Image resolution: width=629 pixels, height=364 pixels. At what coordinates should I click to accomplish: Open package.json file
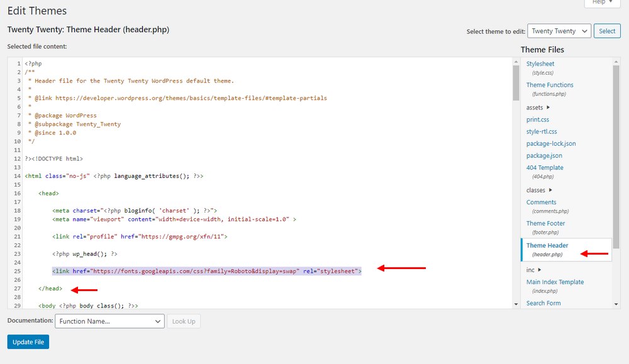pyautogui.click(x=544, y=155)
